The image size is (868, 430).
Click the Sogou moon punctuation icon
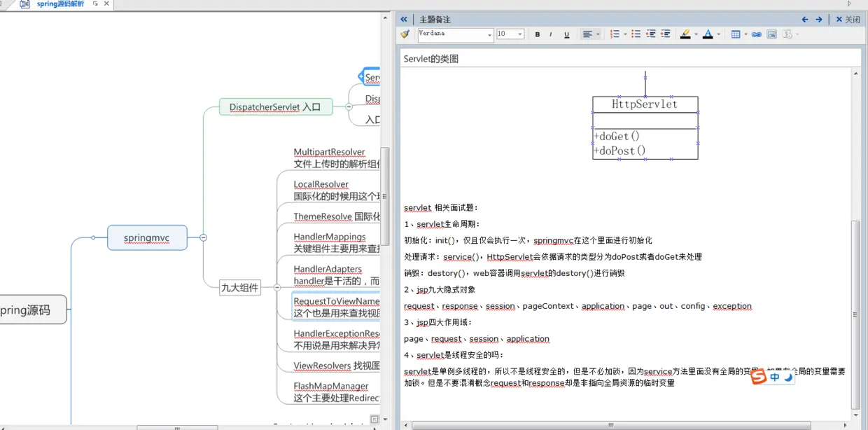pos(788,377)
